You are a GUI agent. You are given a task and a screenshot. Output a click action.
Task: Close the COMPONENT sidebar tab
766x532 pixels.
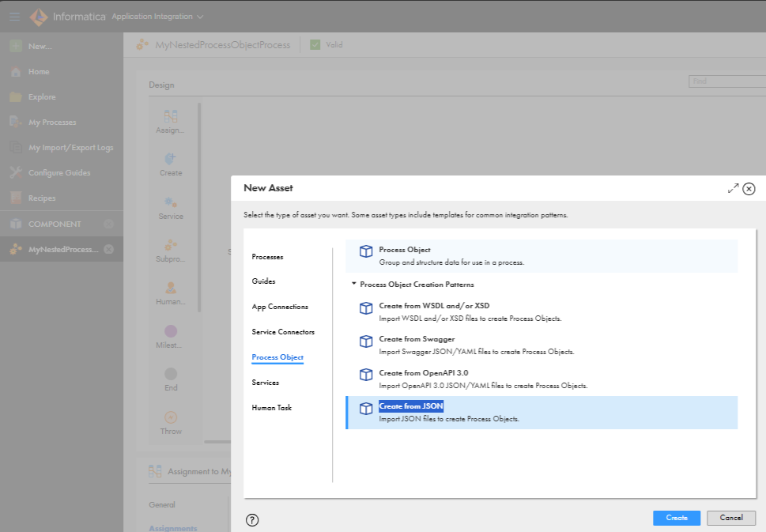coord(109,224)
